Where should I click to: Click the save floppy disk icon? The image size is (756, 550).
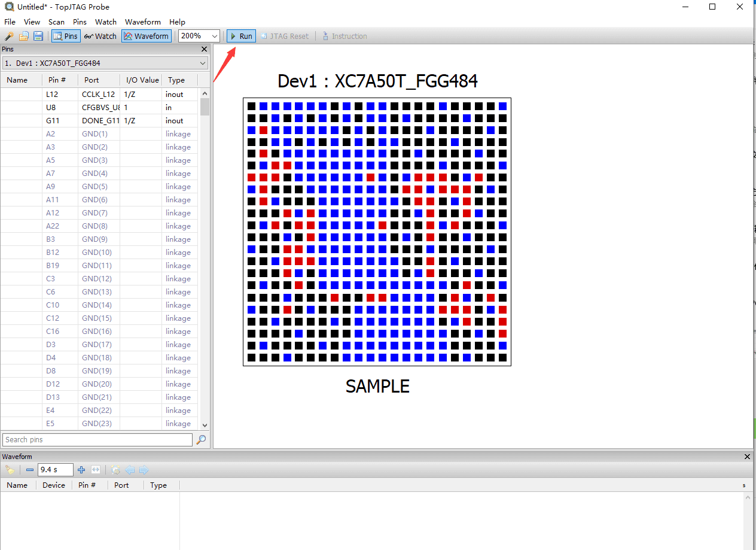pyautogui.click(x=38, y=37)
